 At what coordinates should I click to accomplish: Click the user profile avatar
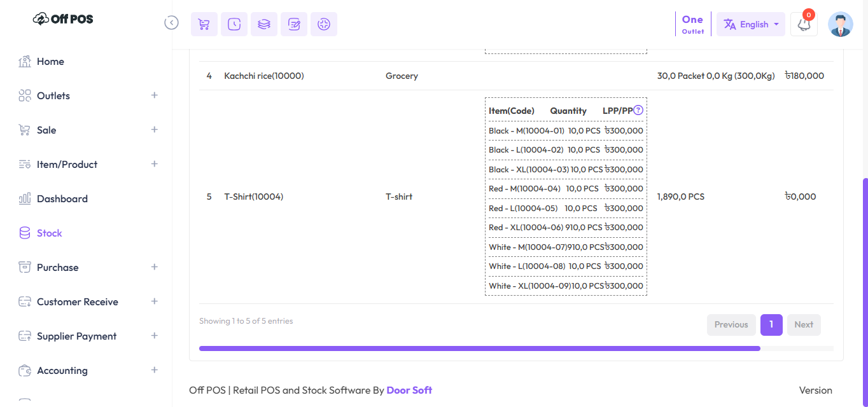pos(840,24)
